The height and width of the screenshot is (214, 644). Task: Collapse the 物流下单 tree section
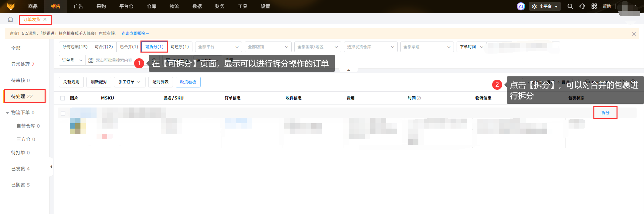[x=7, y=113]
